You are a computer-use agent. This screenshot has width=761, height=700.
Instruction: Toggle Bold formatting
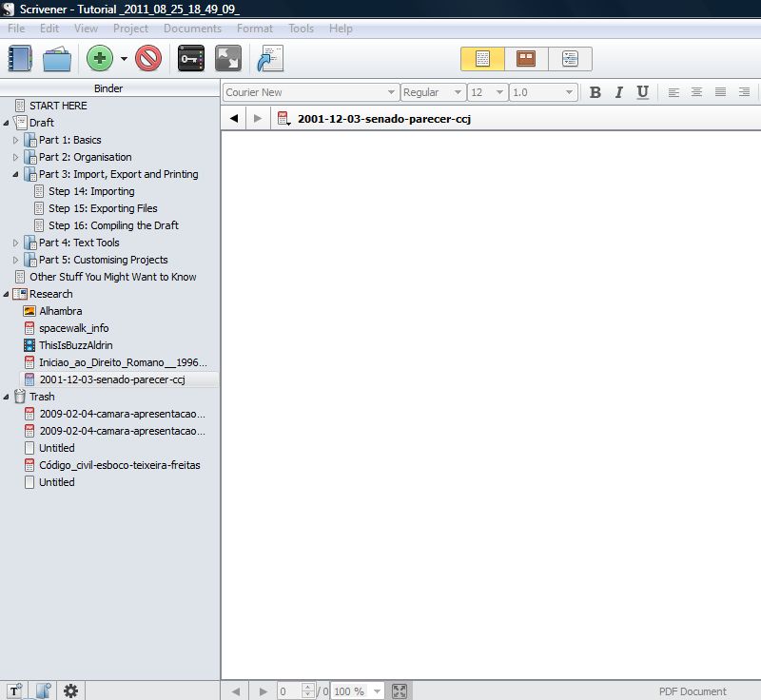coord(595,92)
